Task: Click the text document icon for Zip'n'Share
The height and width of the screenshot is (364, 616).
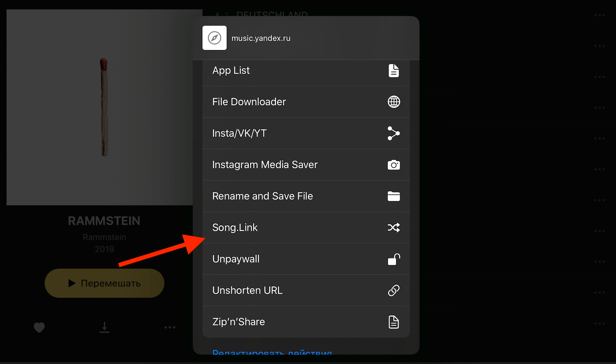Action: coord(394,322)
